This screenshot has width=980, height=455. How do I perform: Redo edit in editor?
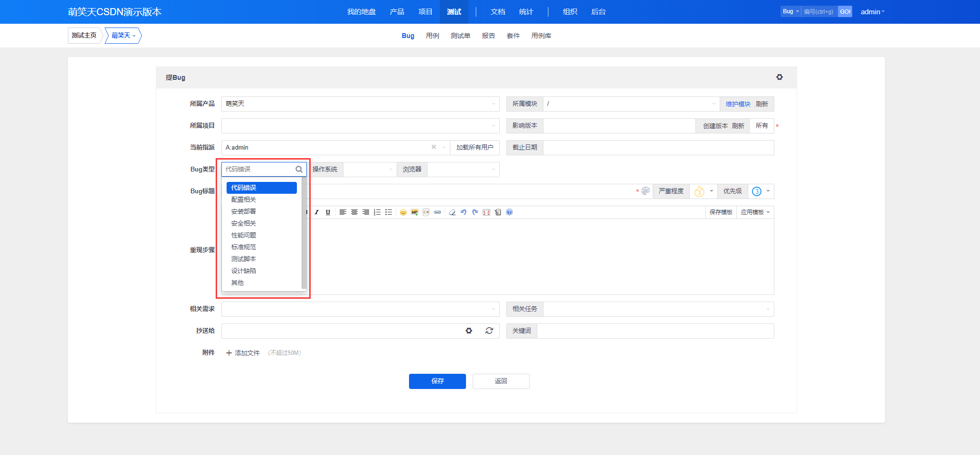(475, 212)
